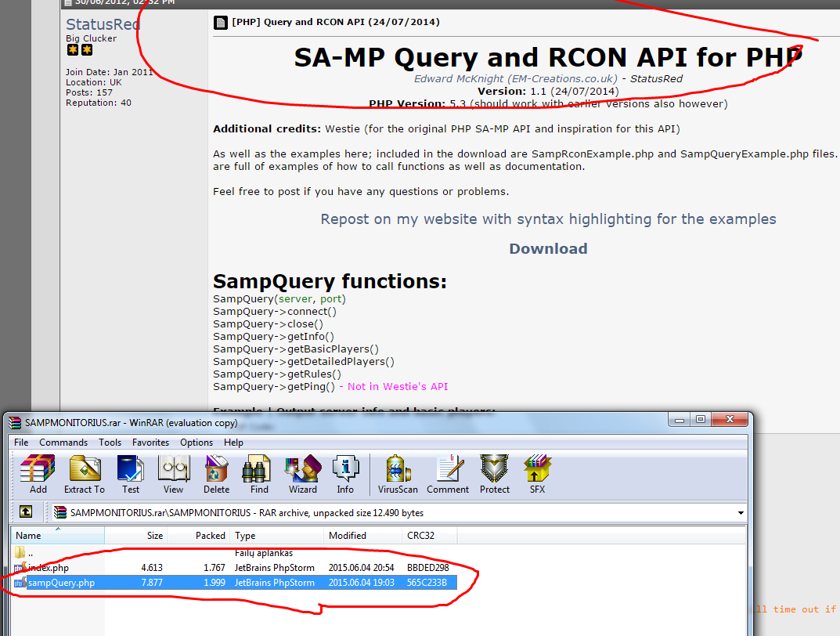Click the Extract To toolbar icon

pos(85,474)
